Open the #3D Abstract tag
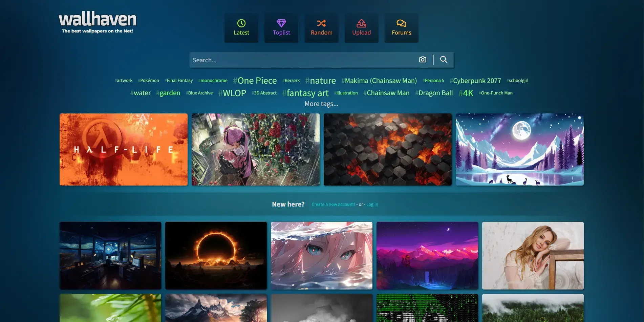Screen dimensions: 644x322 [x=264, y=93]
